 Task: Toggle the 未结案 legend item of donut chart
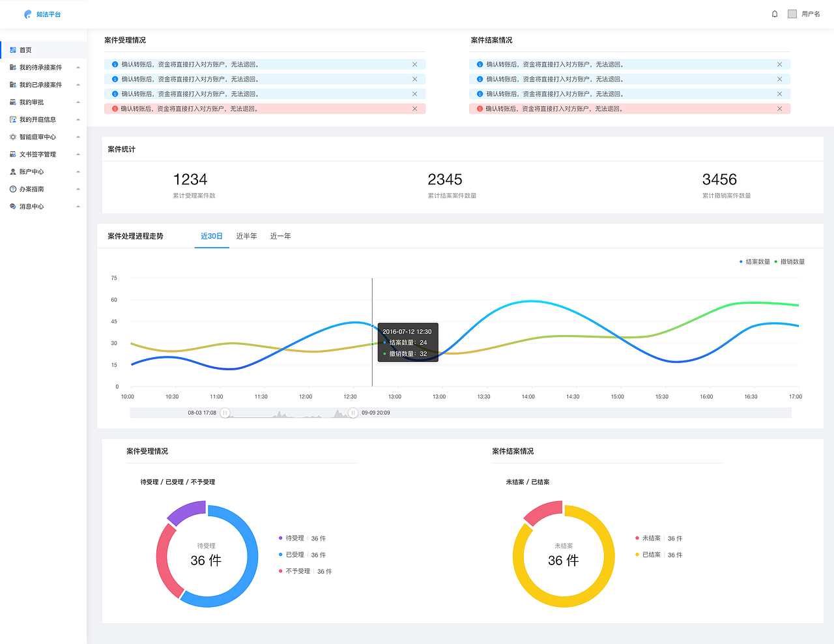click(x=659, y=538)
